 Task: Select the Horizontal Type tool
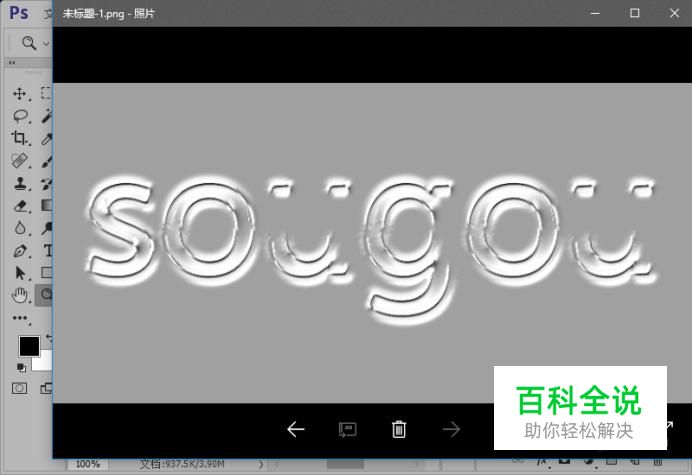pyautogui.click(x=48, y=251)
